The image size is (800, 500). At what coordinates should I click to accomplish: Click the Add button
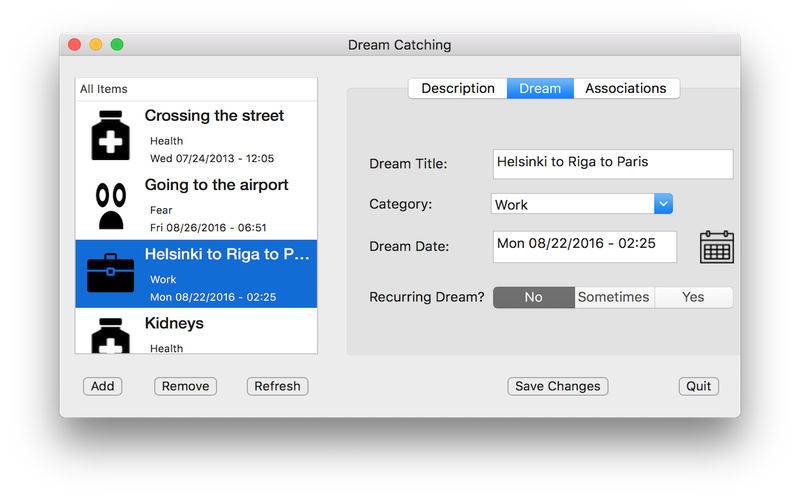tap(103, 386)
